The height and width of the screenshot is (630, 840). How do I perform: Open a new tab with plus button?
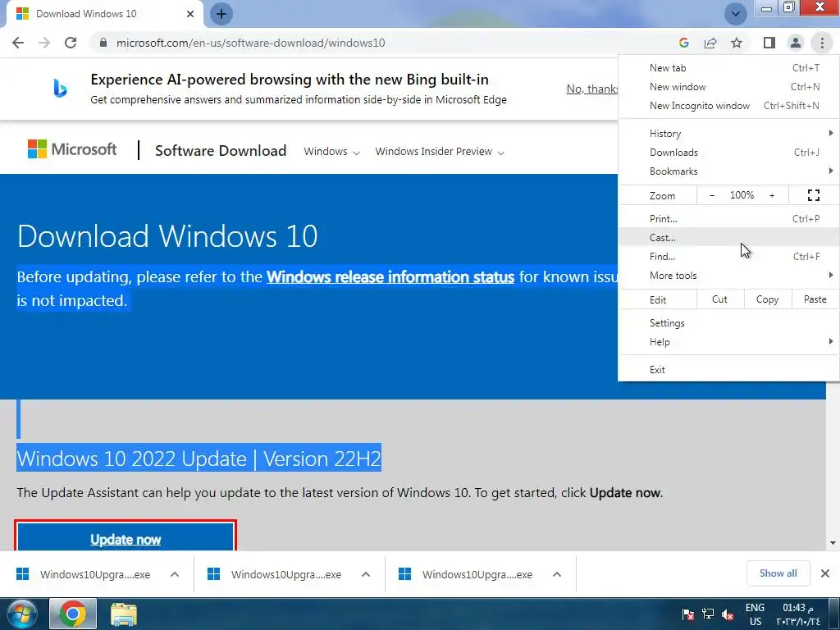tap(221, 14)
